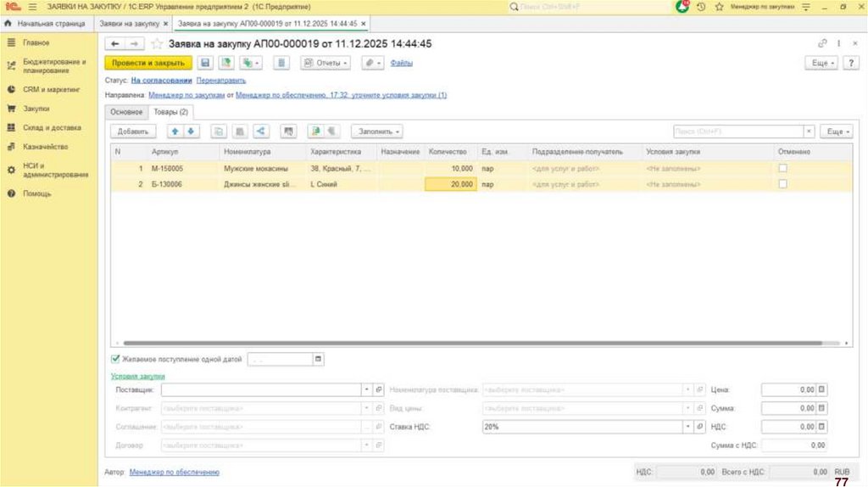Go forward with the right arrow button
Screen dimensions: 868x487
(134, 44)
